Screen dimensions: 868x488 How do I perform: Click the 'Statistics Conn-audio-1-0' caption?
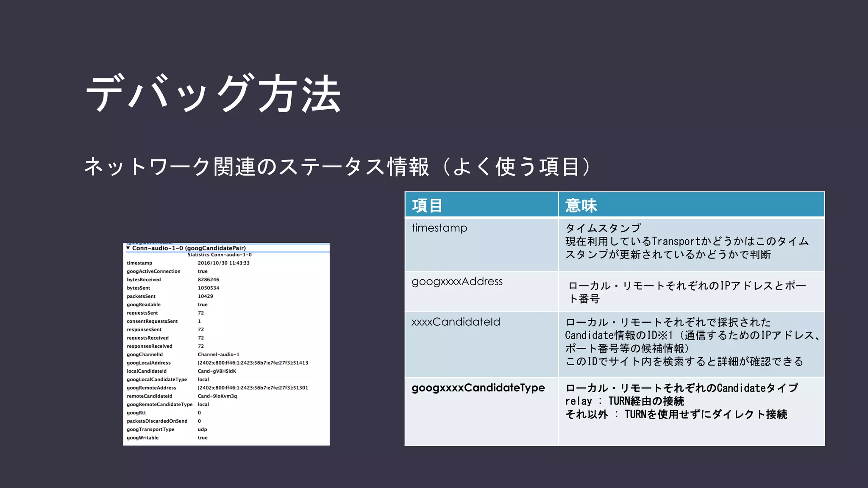[220, 255]
